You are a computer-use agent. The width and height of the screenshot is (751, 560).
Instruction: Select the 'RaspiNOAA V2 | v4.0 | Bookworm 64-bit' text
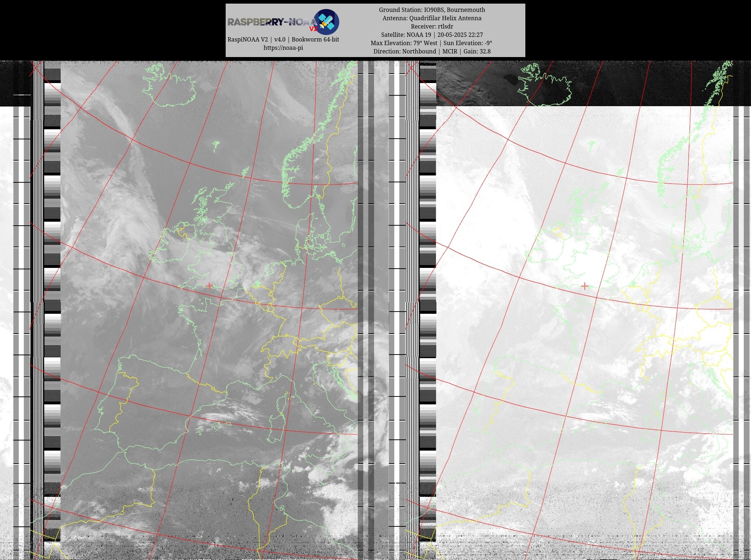(283, 39)
